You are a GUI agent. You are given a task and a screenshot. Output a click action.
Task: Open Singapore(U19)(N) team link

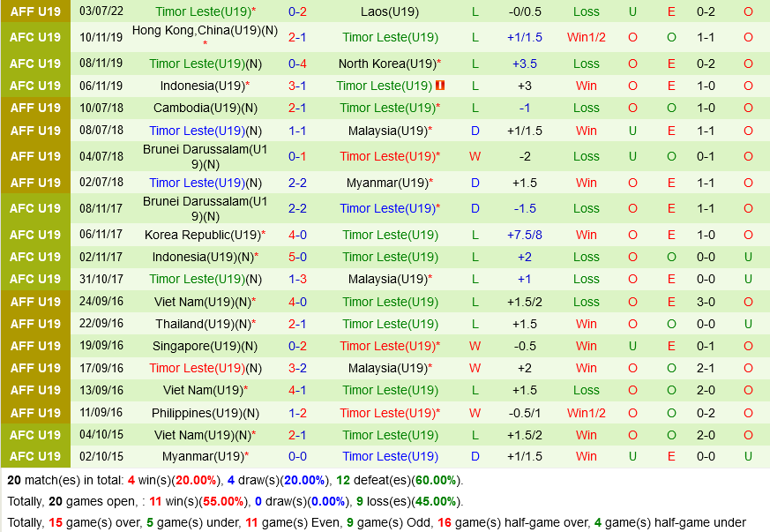tap(206, 347)
